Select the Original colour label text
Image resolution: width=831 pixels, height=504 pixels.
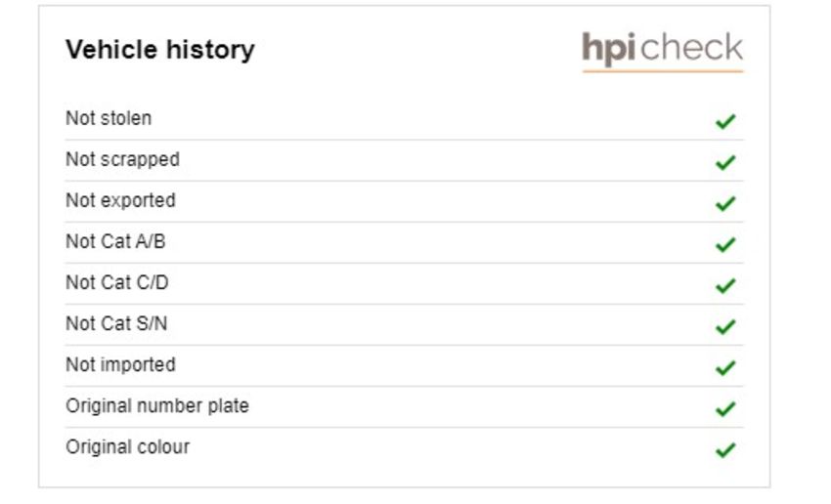click(x=127, y=446)
